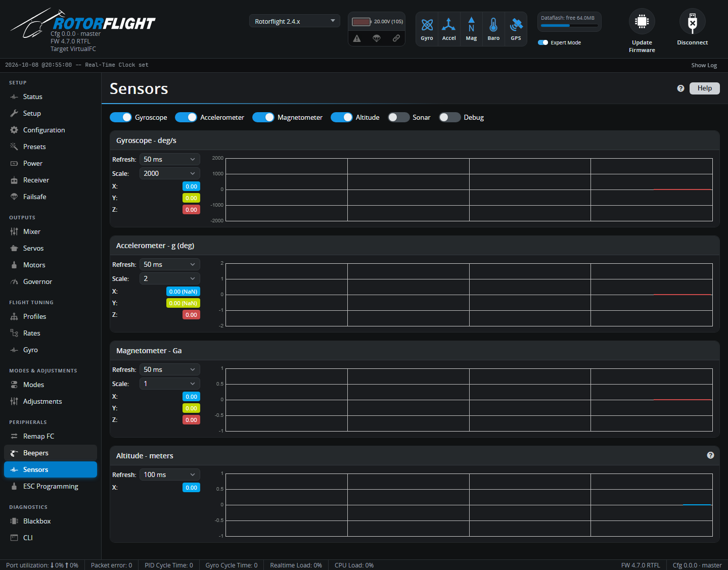Click the Altitude panel help icon
This screenshot has height=570, width=728.
tap(710, 455)
